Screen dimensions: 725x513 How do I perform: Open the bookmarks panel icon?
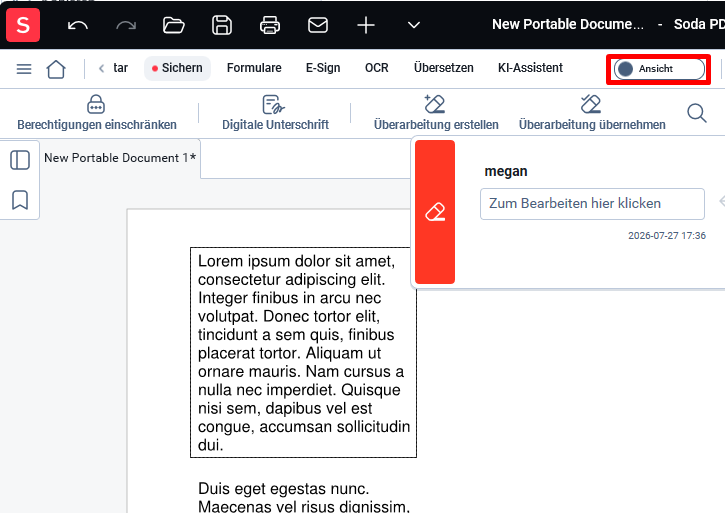point(20,200)
